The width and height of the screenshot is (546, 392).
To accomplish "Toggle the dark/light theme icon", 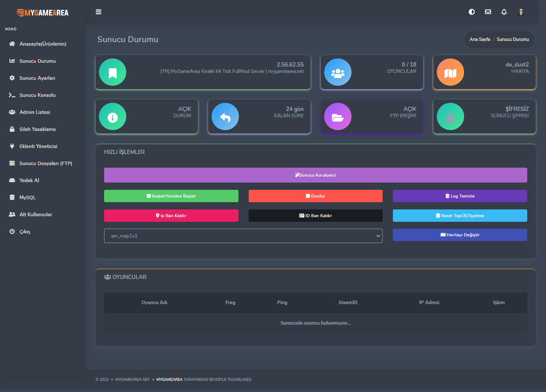I will click(x=471, y=12).
